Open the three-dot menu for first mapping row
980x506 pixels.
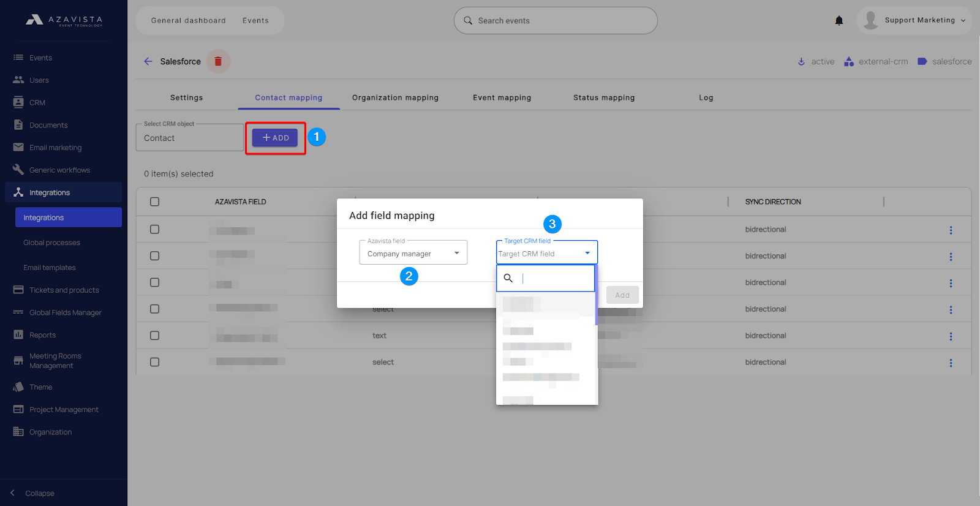pos(951,230)
